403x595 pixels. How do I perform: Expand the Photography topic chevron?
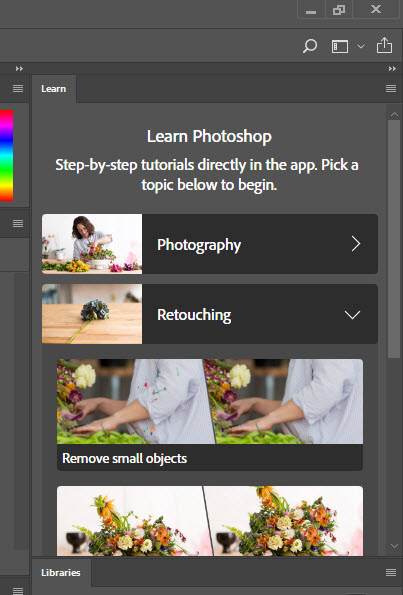click(356, 244)
